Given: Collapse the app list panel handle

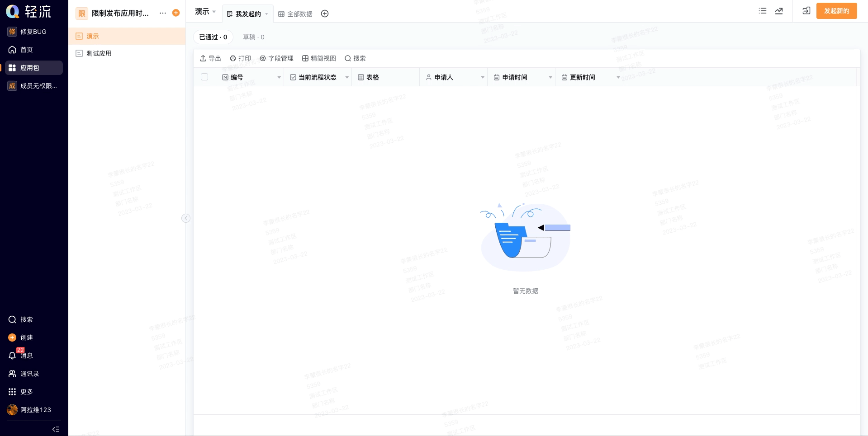Looking at the screenshot, I should (x=186, y=218).
